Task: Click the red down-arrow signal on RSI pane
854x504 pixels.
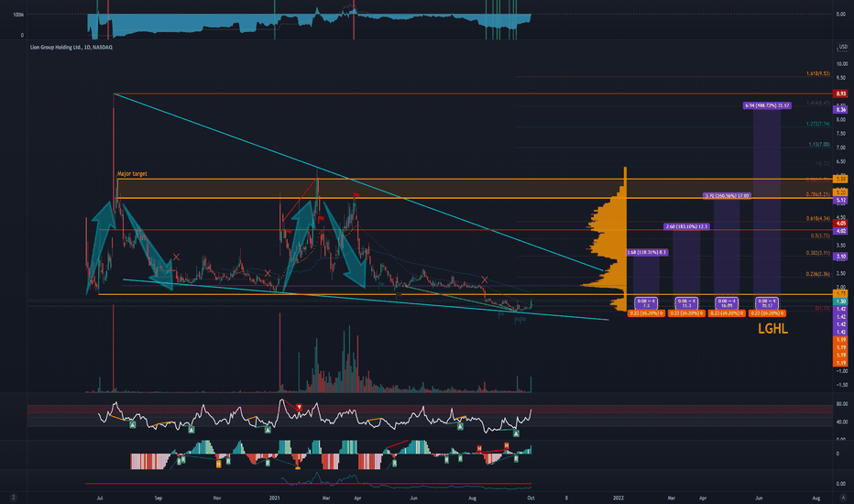Action: pos(299,407)
